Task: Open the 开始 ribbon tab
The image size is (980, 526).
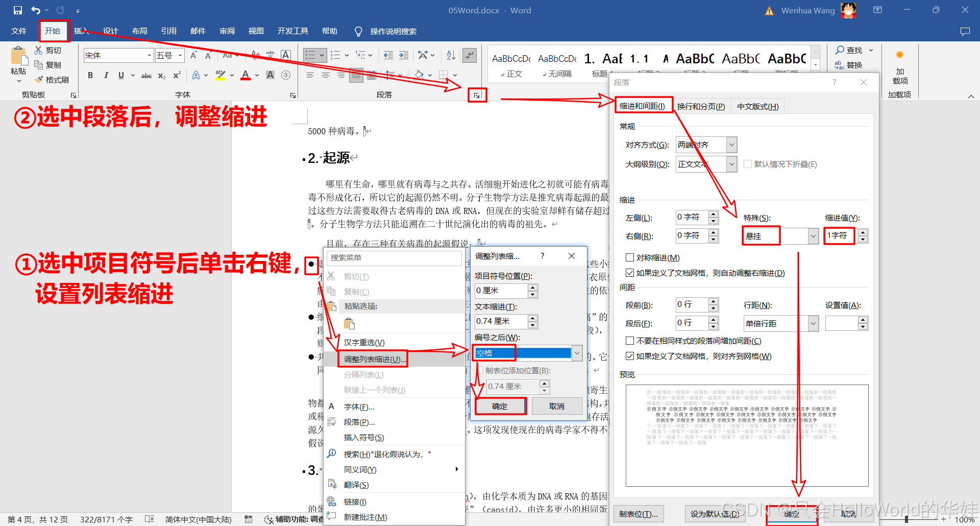Action: 53,31
